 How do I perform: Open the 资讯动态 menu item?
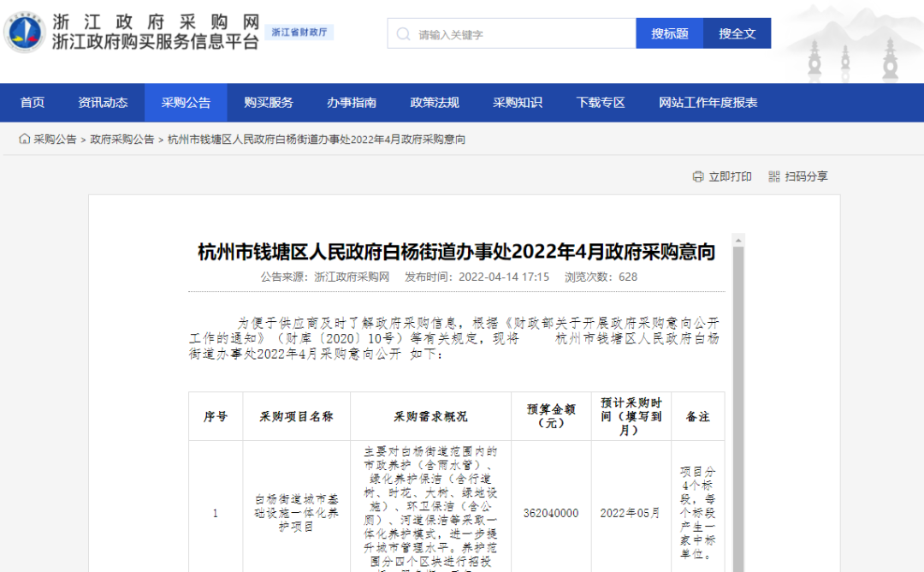pos(103,103)
